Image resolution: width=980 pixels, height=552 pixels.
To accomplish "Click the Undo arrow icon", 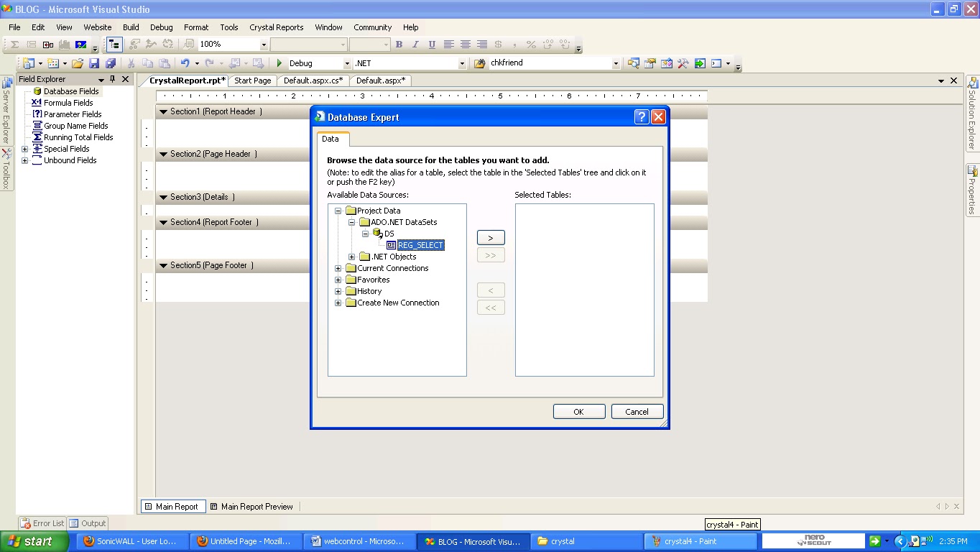I will click(185, 63).
